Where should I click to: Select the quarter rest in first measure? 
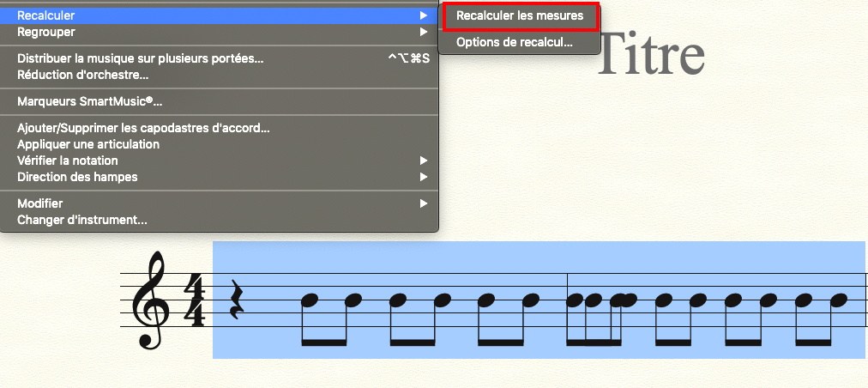click(x=237, y=300)
